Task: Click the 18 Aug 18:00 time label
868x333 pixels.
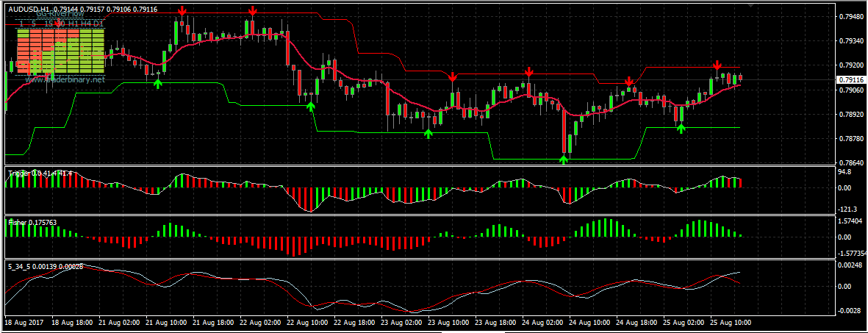Action: tap(73, 322)
